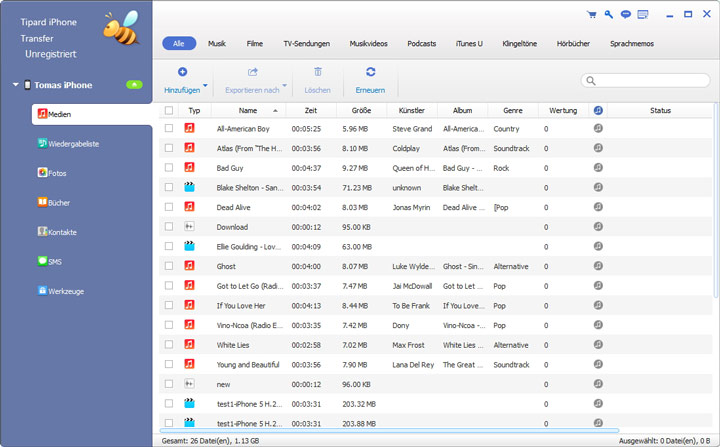Switch to the Alle tab
The image size is (720, 447).
pyautogui.click(x=179, y=44)
